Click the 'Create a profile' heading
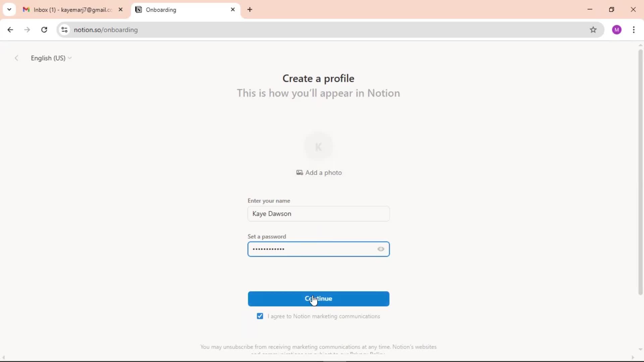Viewport: 644px width, 362px height. coord(318,78)
